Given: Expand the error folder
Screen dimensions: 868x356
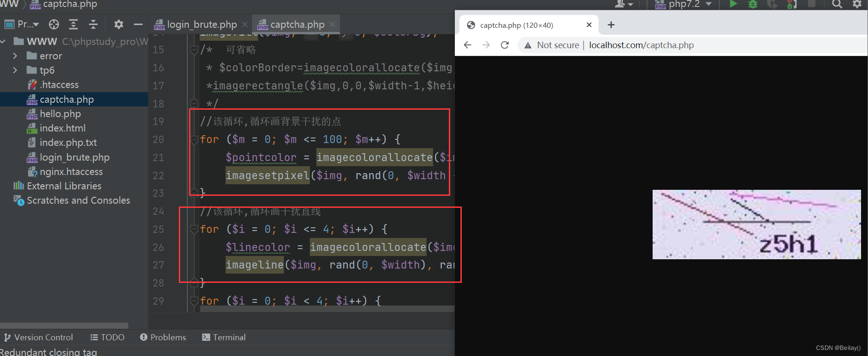Looking at the screenshot, I should 15,56.
